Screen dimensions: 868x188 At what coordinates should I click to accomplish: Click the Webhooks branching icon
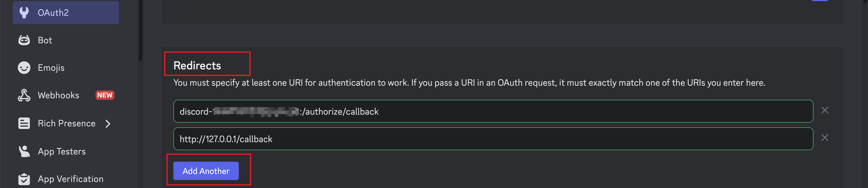(24, 95)
